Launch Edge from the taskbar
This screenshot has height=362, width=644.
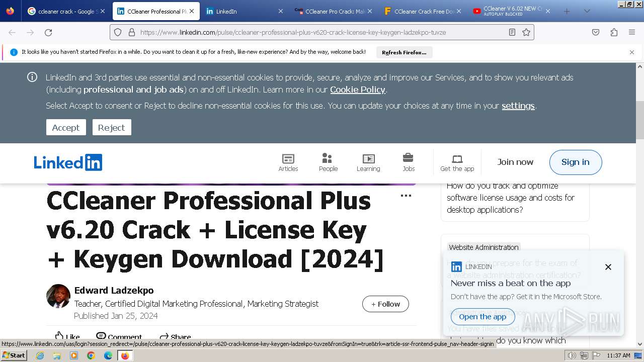coord(108,355)
